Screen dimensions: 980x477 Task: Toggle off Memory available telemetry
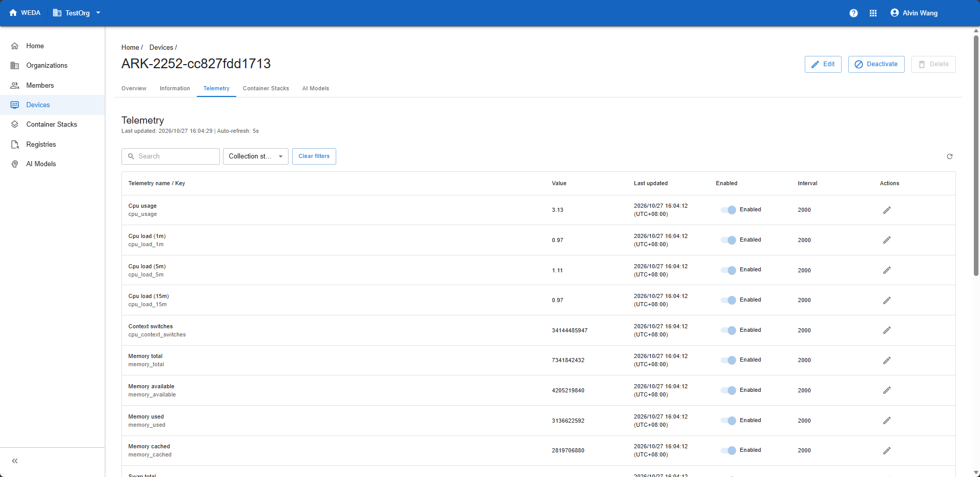pos(728,390)
